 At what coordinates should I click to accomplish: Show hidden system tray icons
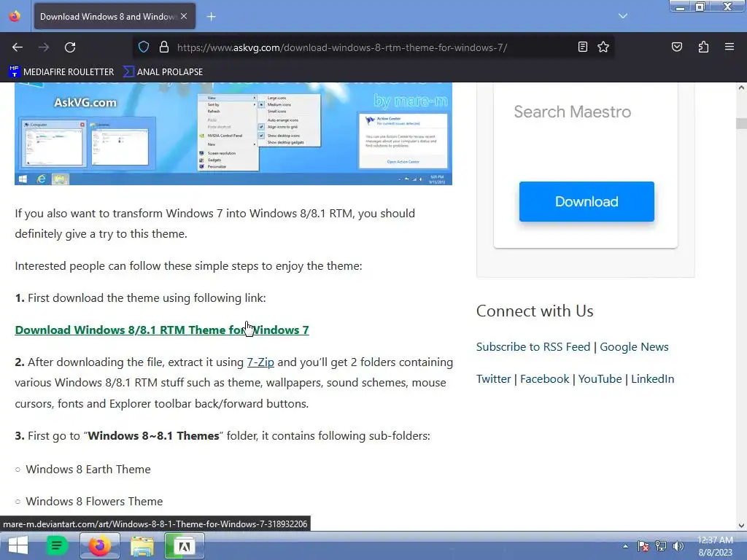[x=625, y=546]
